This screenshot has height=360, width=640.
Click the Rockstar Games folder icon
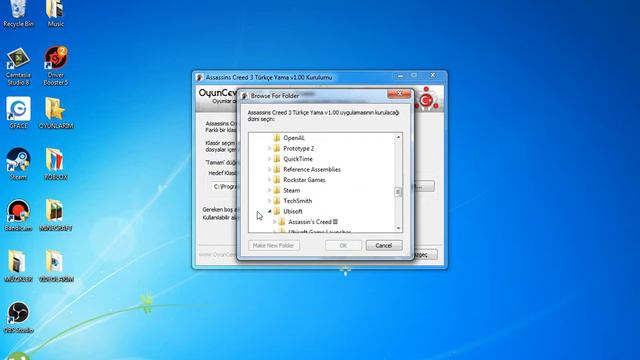[x=277, y=180]
